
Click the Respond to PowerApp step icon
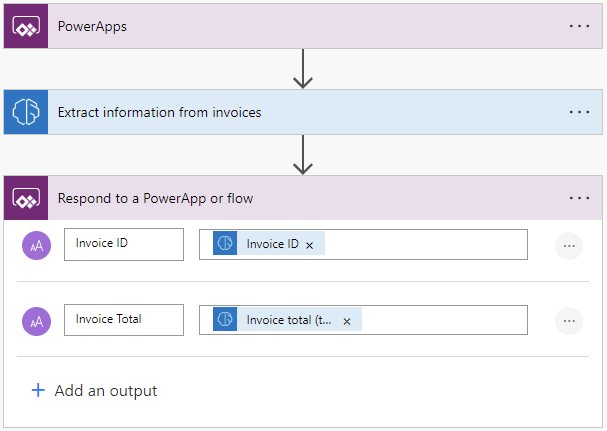tap(26, 198)
